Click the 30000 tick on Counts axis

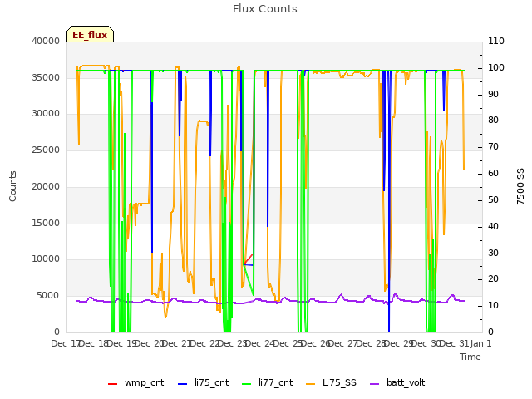point(46,113)
